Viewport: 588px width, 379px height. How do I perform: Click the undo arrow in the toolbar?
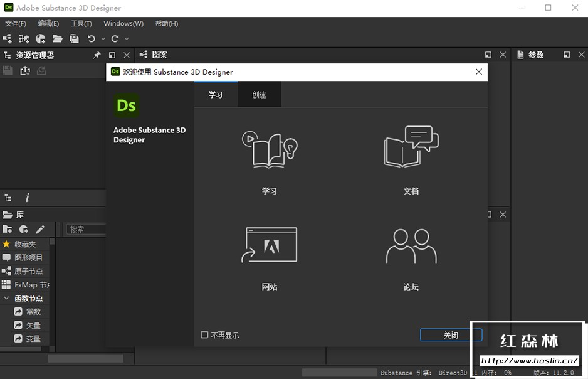tap(92, 39)
